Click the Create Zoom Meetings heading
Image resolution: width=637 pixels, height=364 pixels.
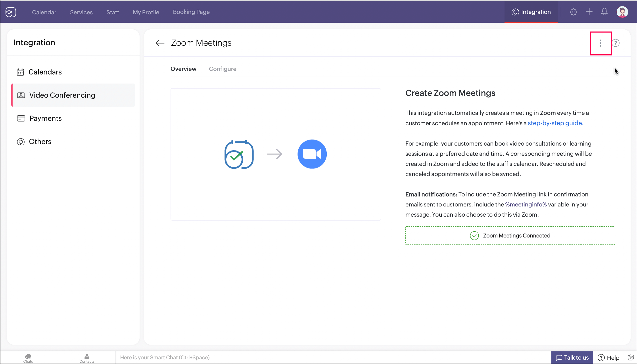click(x=450, y=93)
